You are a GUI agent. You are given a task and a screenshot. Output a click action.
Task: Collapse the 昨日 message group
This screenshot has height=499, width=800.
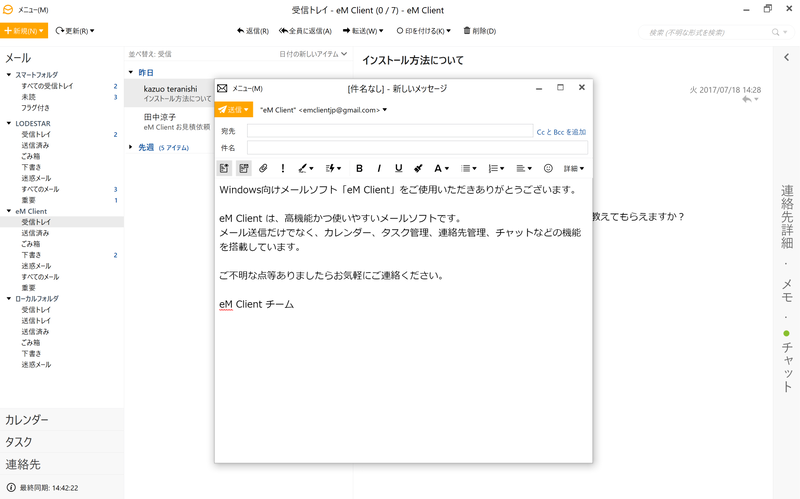[131, 72]
